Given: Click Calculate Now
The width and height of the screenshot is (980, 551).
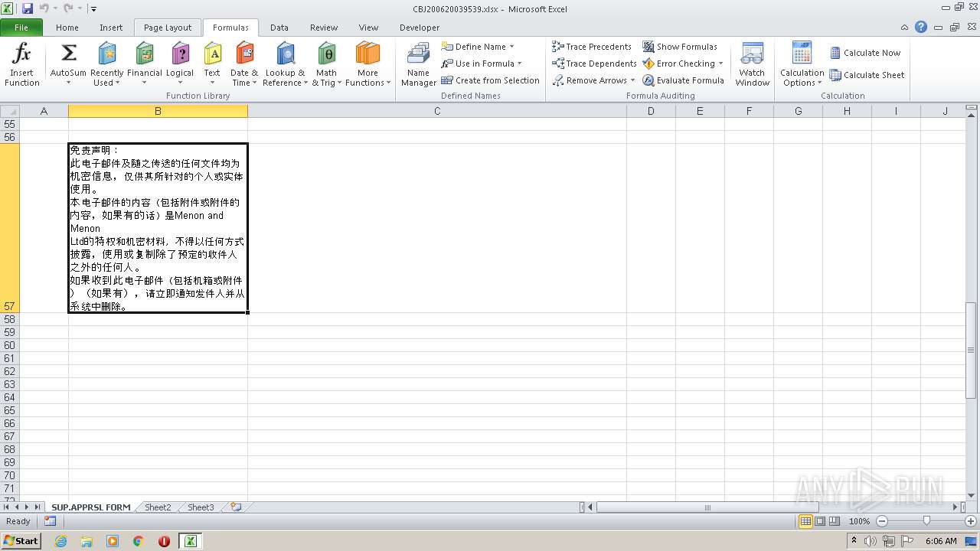Looking at the screenshot, I should click(865, 53).
